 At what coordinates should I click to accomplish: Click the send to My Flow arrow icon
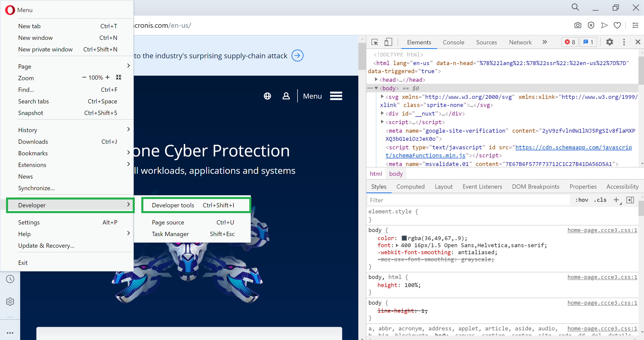click(604, 25)
